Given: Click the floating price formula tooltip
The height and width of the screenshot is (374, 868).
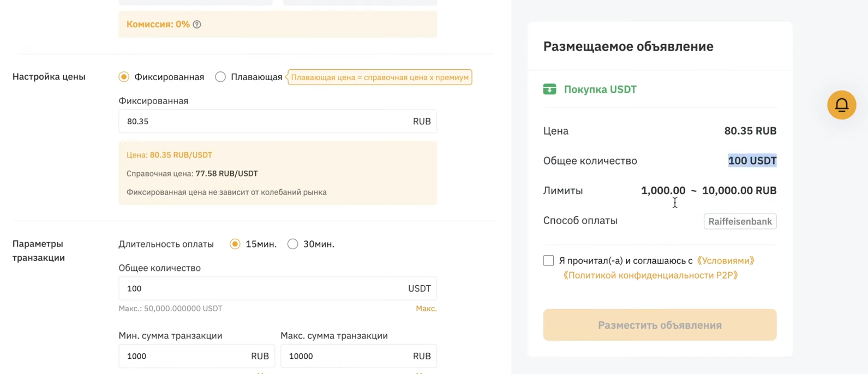Looking at the screenshot, I should 380,77.
